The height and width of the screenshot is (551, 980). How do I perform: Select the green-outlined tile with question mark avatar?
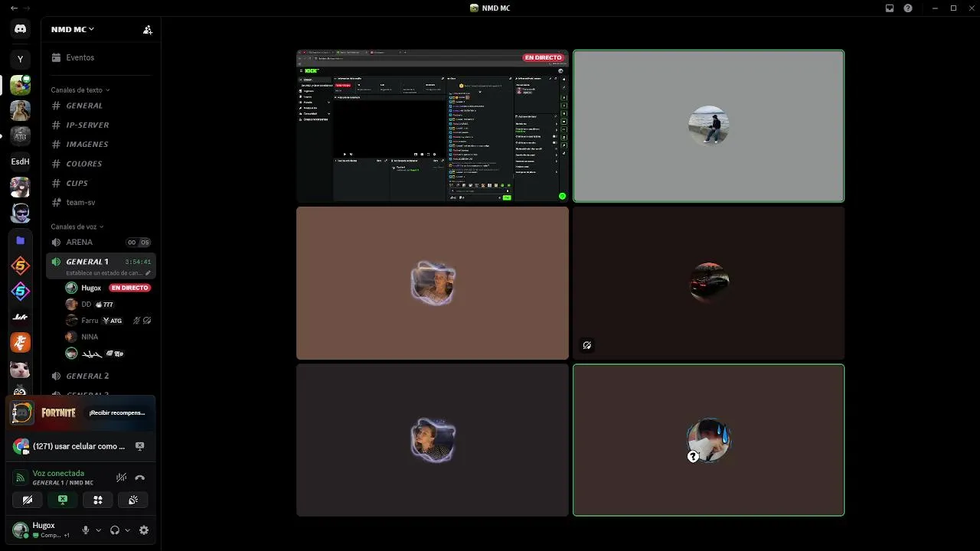point(709,440)
